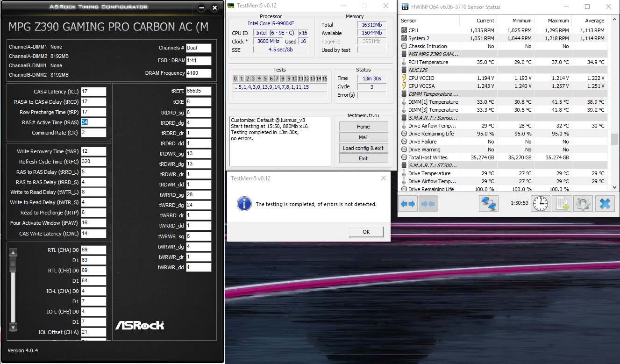The image size is (620, 364).
Task: Open HWiNFO sensor settings gear
Action: tap(583, 204)
